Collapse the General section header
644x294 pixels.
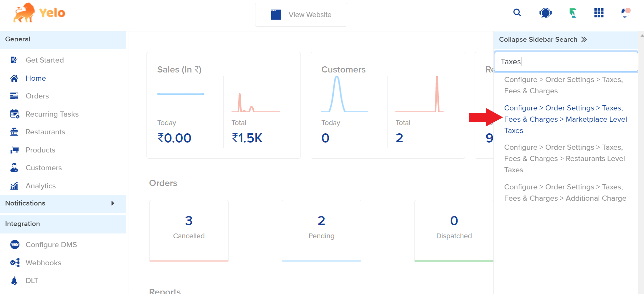pos(63,39)
